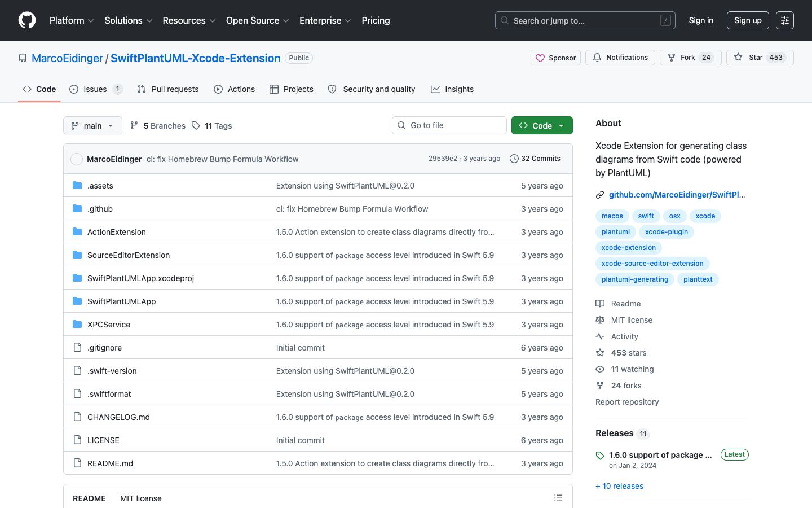Click the README.md file icon

(77, 463)
